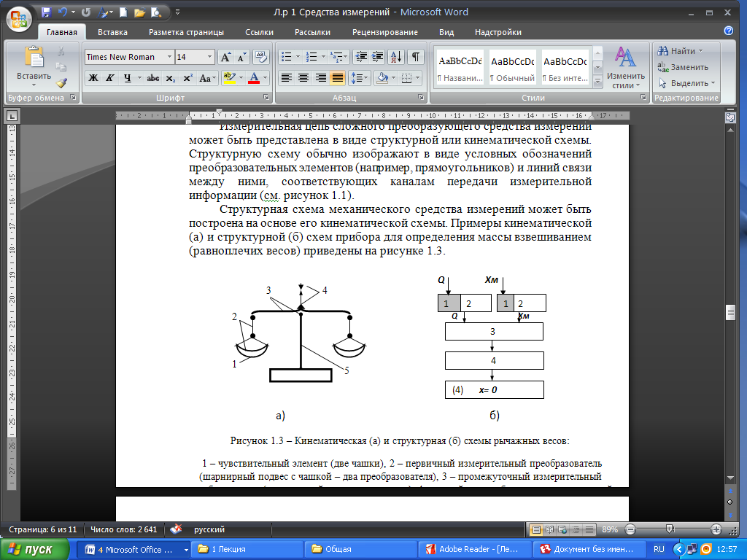Viewport: 747px width, 560px height.
Task: Click the zoom out minus button
Action: coord(630,529)
